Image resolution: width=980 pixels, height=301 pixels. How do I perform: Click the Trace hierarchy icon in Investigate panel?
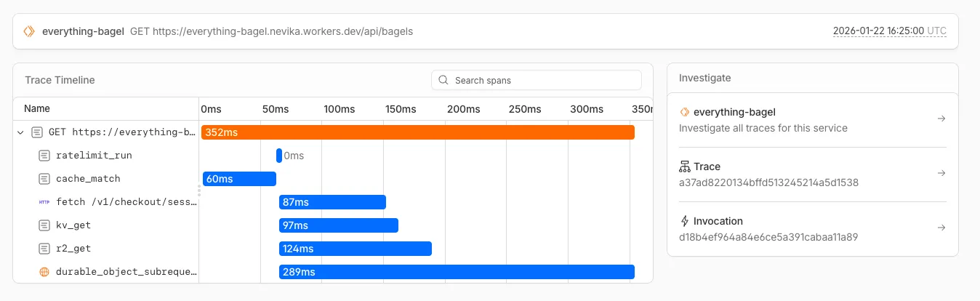click(x=684, y=166)
